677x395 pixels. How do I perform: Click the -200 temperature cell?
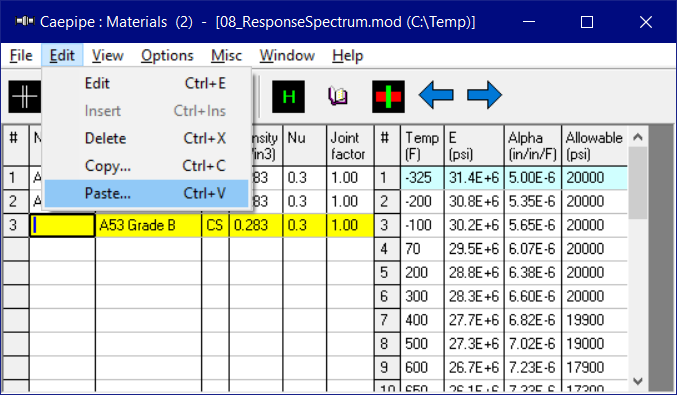pyautogui.click(x=422, y=201)
